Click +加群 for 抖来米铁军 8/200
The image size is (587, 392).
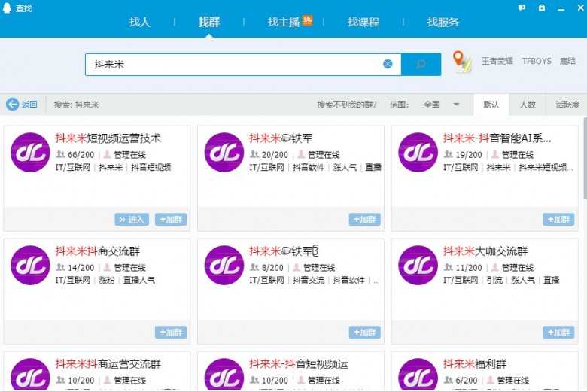[365, 332]
